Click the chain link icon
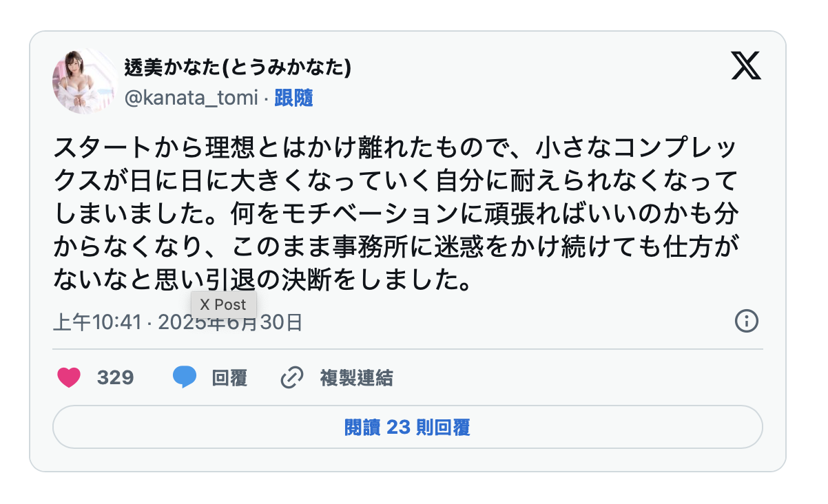Viewport: 828px width, 504px height. pos(292,377)
